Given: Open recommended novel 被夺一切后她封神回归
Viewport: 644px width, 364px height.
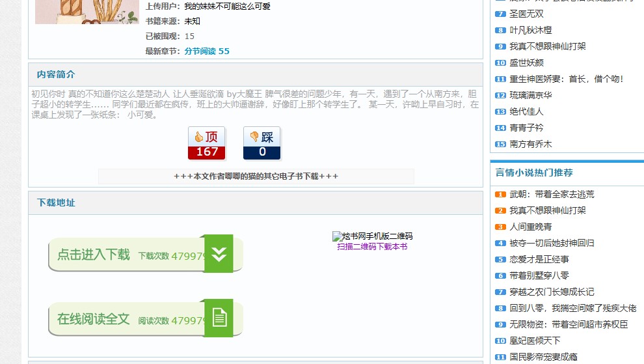Looking at the screenshot, I should click(552, 243).
